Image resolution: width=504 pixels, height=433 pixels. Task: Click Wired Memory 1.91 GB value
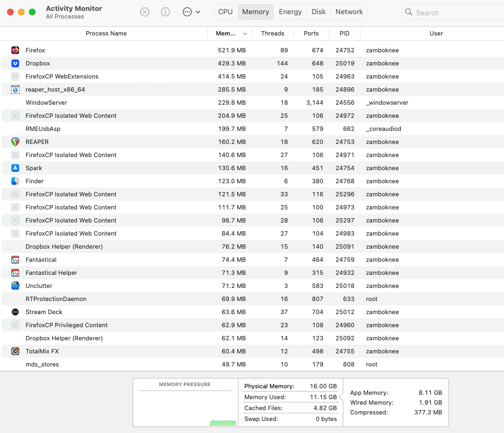(x=430, y=402)
